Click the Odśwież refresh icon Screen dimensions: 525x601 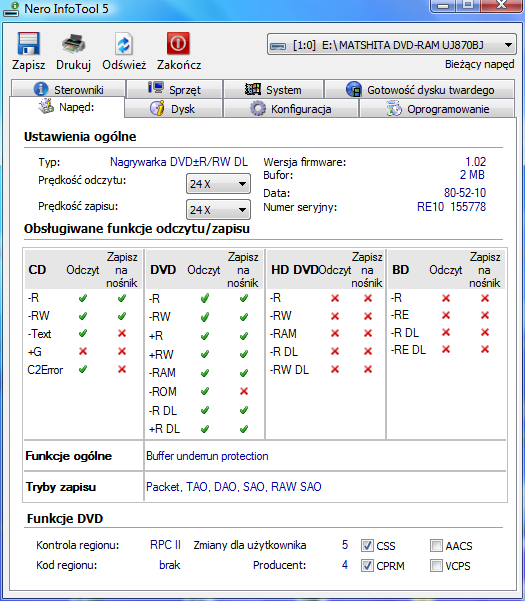click(124, 44)
